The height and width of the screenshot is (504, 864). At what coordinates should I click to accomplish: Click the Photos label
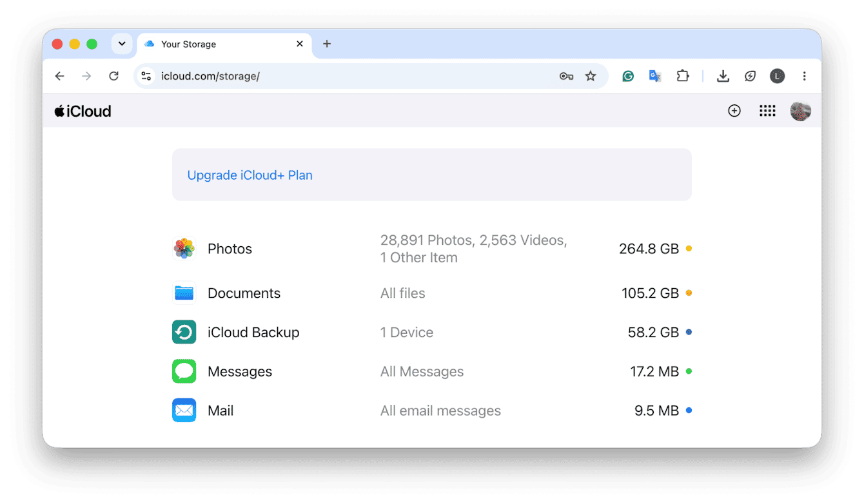click(230, 249)
